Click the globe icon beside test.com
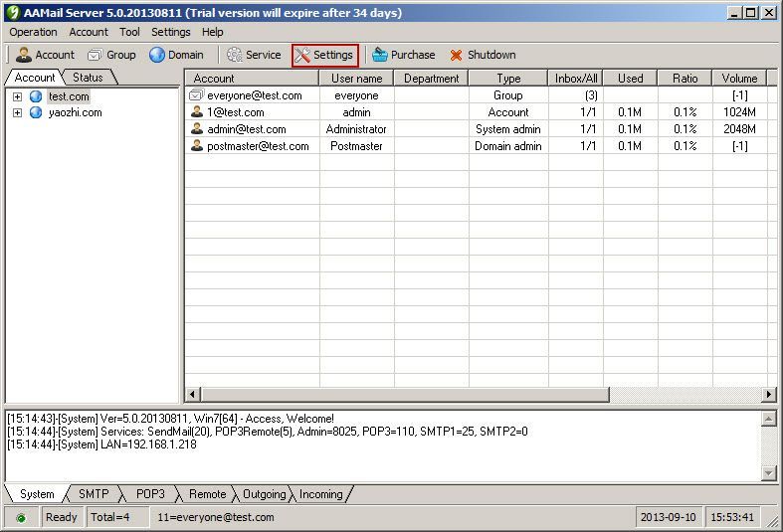This screenshot has height=532, width=783. click(x=36, y=96)
